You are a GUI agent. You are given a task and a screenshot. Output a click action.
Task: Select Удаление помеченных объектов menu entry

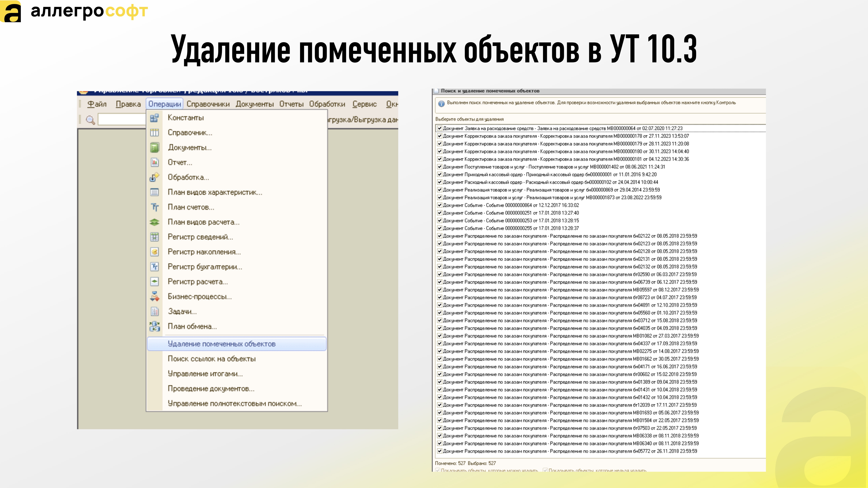tap(236, 344)
